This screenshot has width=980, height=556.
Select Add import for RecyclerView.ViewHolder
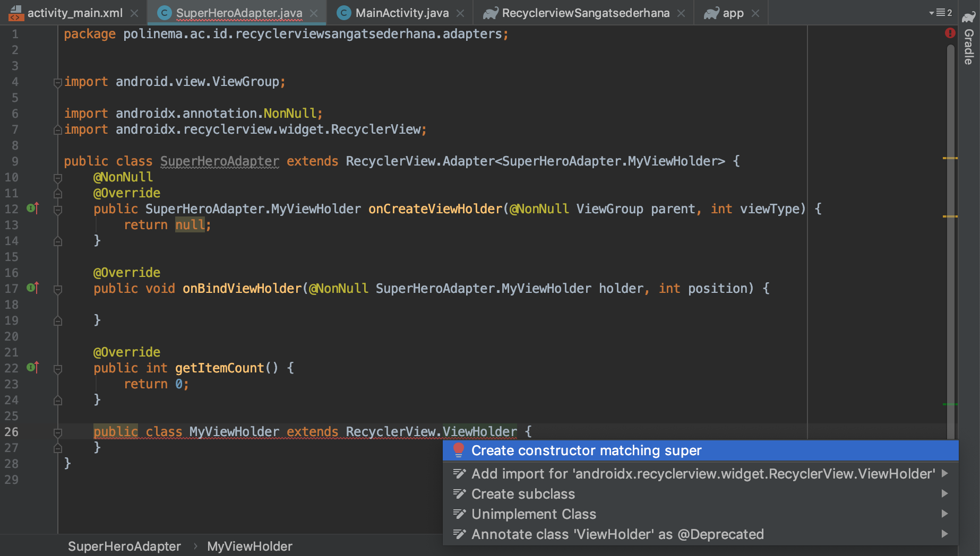(700, 473)
